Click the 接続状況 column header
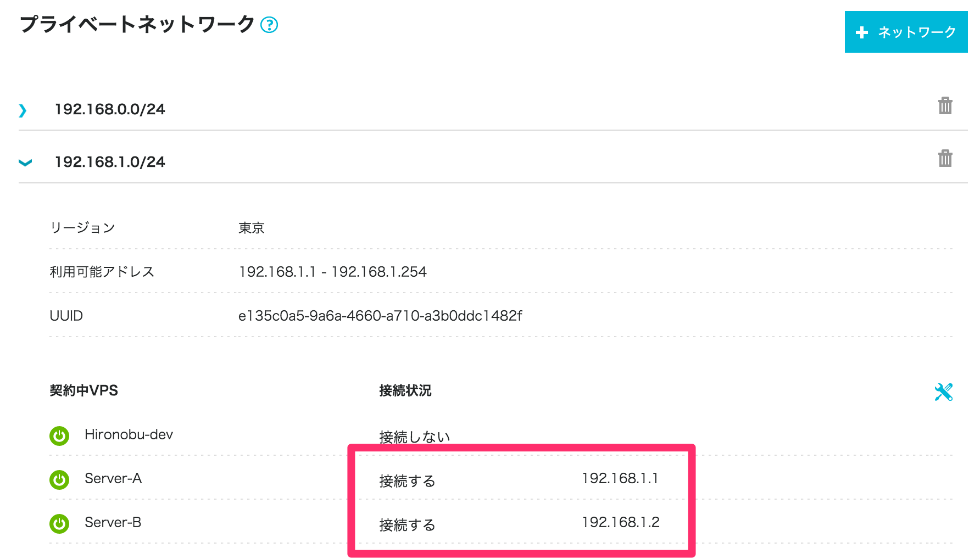Viewport: 980px width, 559px height. pos(404,390)
